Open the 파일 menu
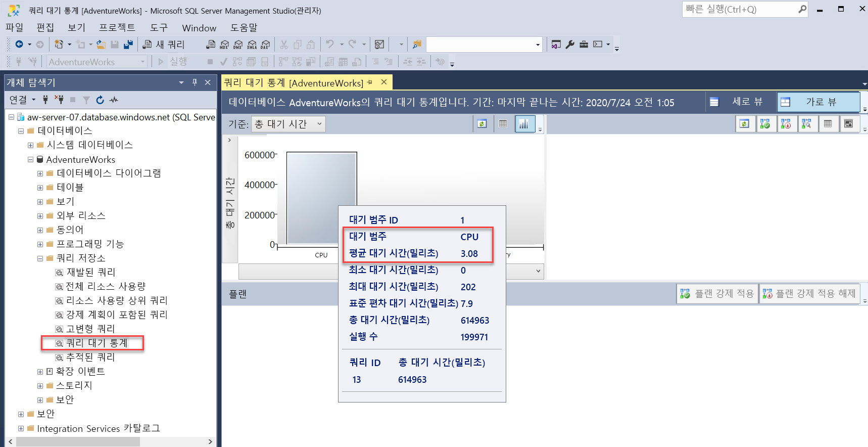The image size is (868, 447). [x=15, y=27]
